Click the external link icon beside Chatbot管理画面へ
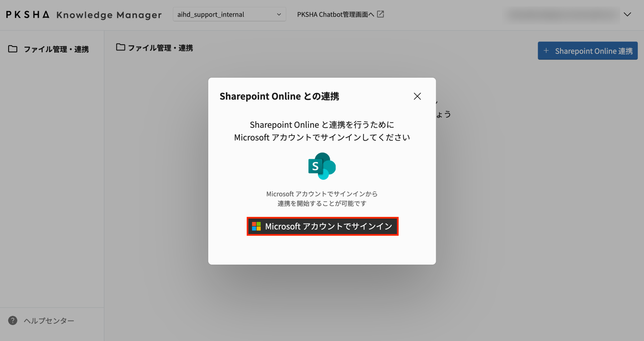The height and width of the screenshot is (341, 644). tap(380, 14)
